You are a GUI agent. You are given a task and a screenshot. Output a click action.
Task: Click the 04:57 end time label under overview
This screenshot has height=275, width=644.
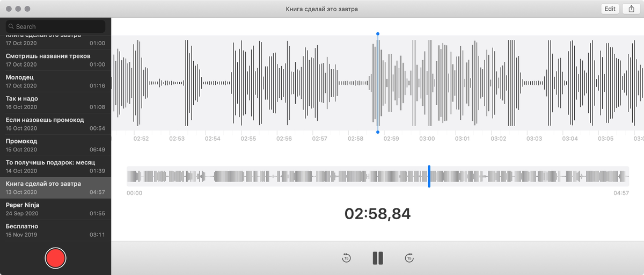click(x=621, y=193)
